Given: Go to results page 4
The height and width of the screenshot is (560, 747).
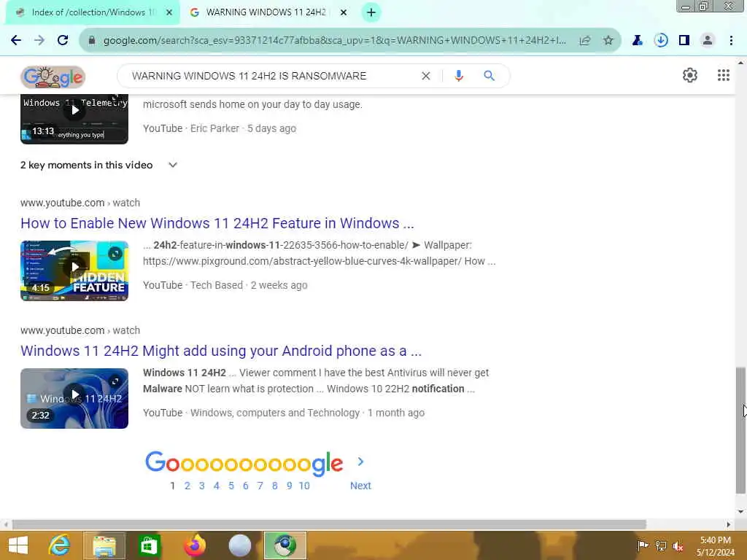Looking at the screenshot, I should pyautogui.click(x=216, y=486).
